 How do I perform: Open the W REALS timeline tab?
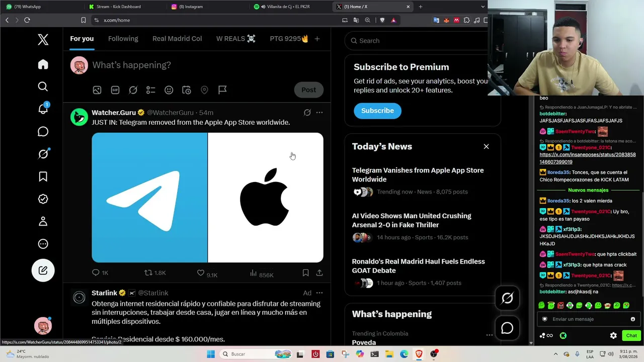(x=236, y=39)
